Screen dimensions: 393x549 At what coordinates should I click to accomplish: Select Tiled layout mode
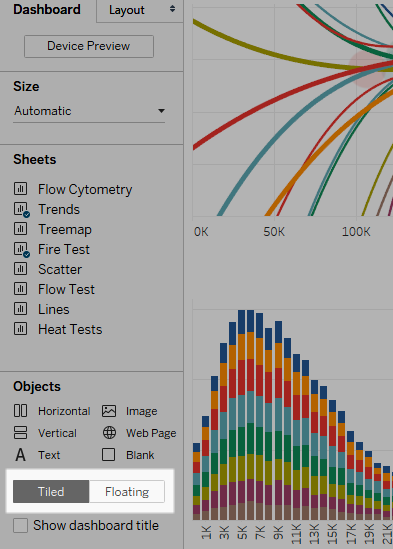(51, 492)
